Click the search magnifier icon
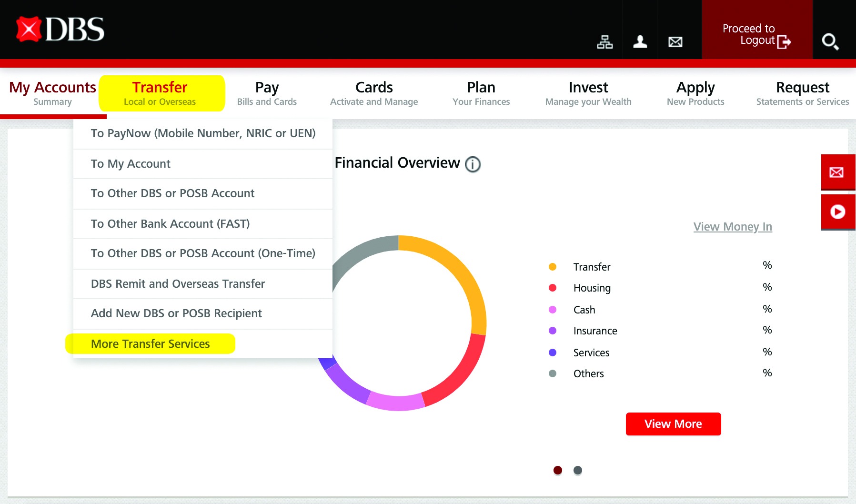856x504 pixels. 830,42
